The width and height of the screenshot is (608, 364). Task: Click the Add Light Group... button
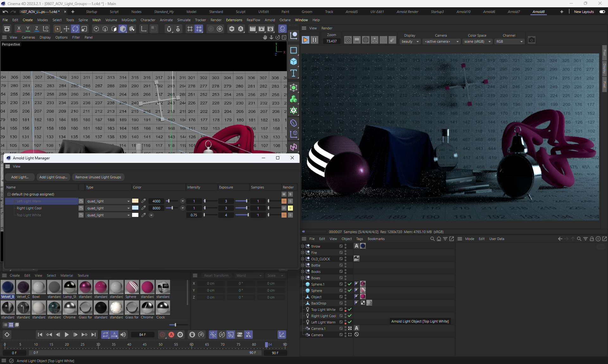(x=53, y=177)
